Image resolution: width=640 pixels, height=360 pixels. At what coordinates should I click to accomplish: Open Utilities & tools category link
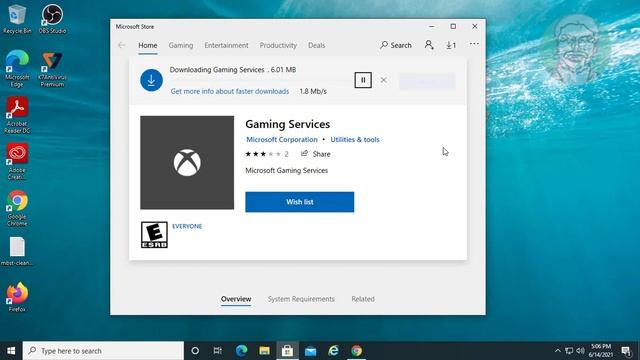pyautogui.click(x=355, y=140)
